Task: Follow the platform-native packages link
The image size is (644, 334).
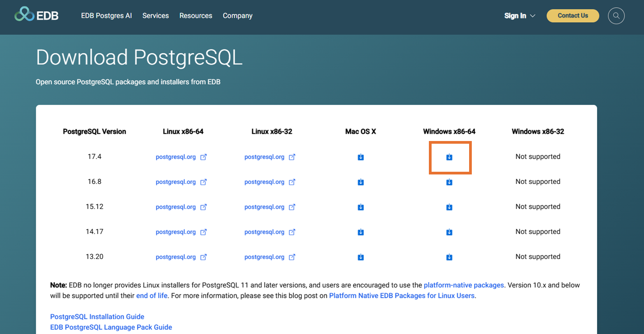Action: 464,285
